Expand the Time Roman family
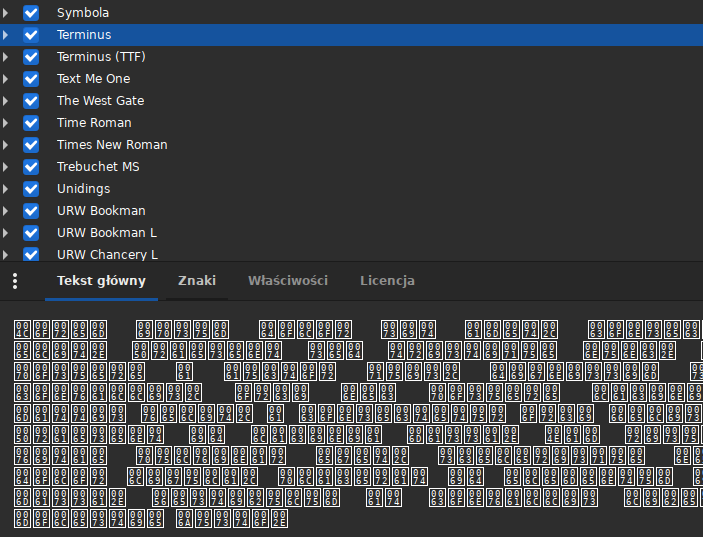Image resolution: width=703 pixels, height=537 pixels. [x=5, y=122]
